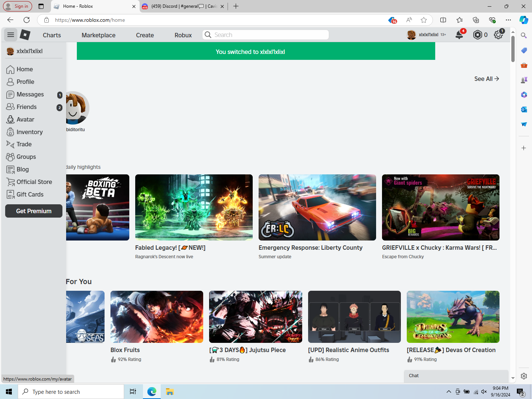Open the Windows Start menu
This screenshot has height=399, width=532.
9,392
